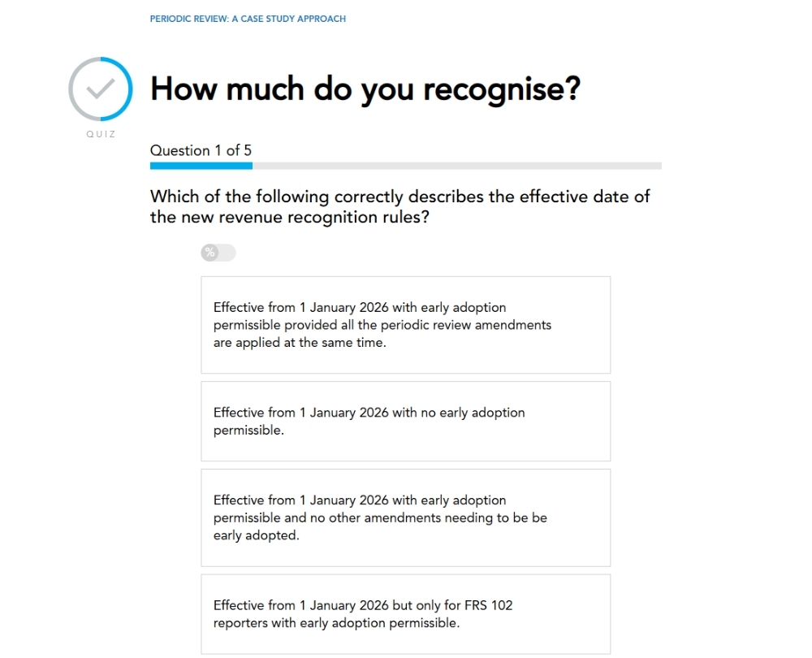The image size is (812, 658).
Task: Choose the "no early adoption permissible" answer
Action: click(405, 421)
